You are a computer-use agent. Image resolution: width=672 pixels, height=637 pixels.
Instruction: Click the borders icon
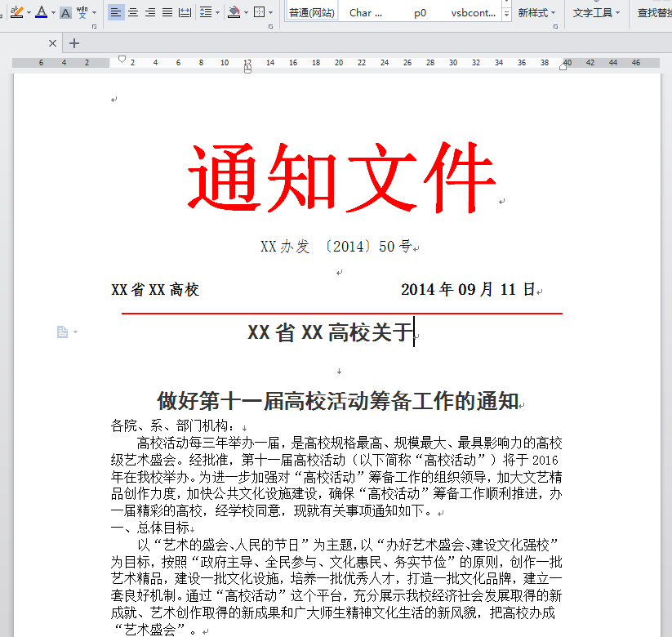point(259,12)
